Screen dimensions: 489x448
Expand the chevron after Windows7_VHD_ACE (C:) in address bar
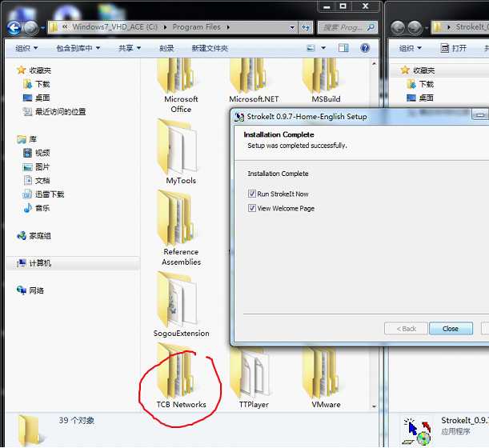click(x=166, y=27)
